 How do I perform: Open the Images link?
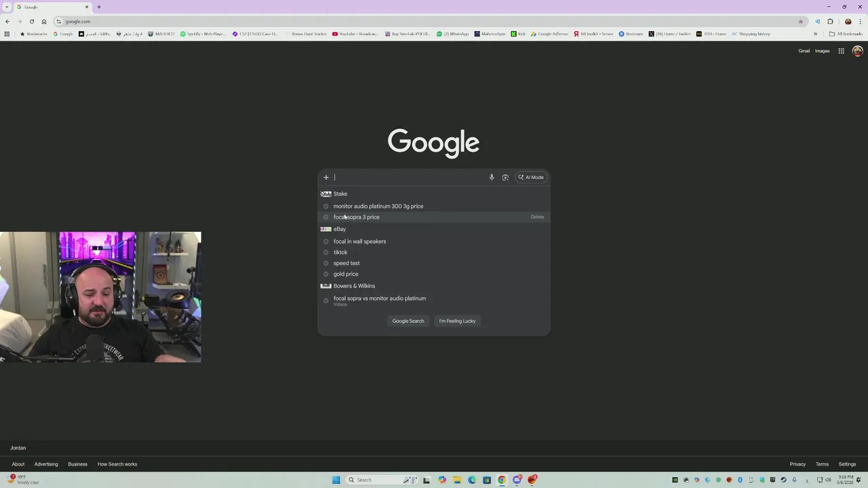822,51
